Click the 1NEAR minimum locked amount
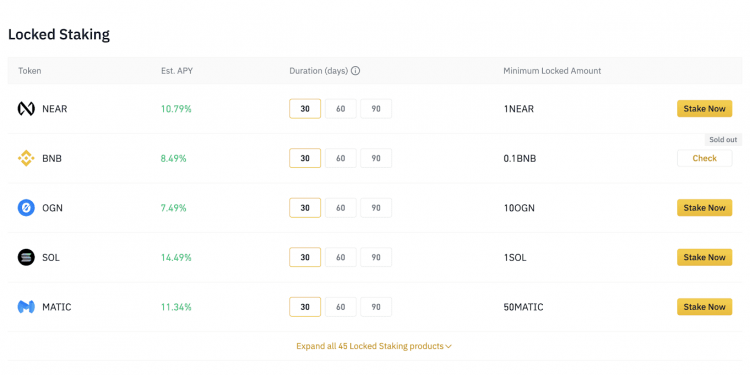 [518, 109]
